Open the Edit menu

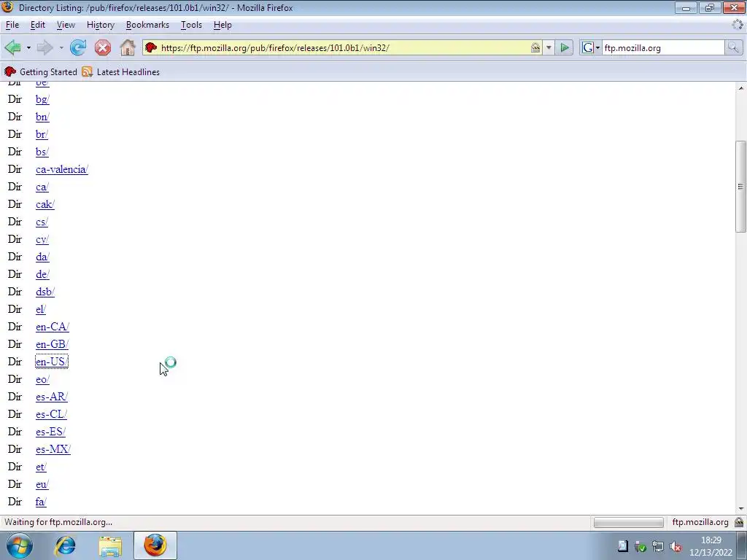(38, 25)
